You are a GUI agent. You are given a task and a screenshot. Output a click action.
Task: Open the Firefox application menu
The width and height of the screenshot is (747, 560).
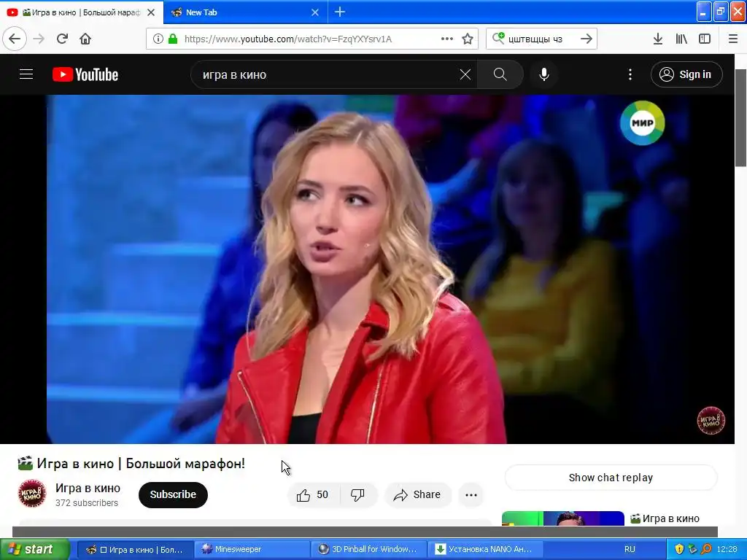(733, 39)
